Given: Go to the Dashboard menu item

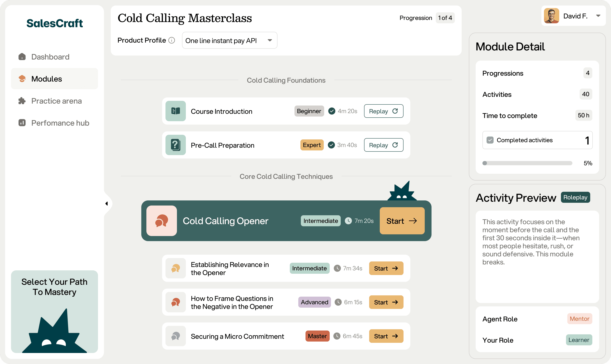Looking at the screenshot, I should click(x=50, y=57).
